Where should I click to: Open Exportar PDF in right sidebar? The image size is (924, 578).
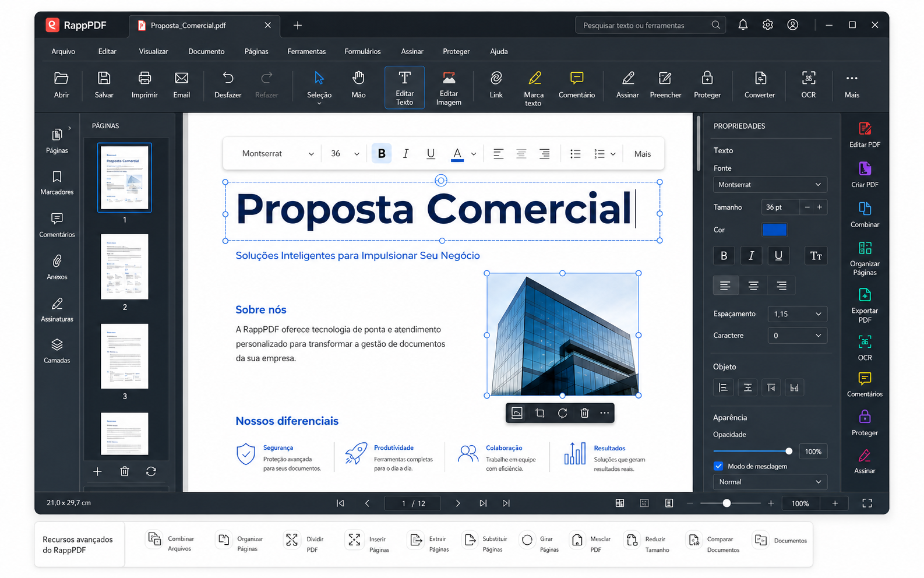[865, 305]
